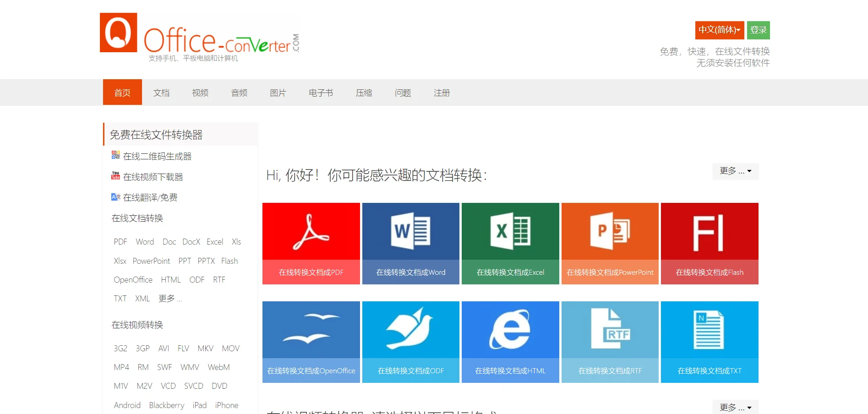The height and width of the screenshot is (414, 868).
Task: Click the YouTube video downloader icon
Action: click(x=116, y=176)
